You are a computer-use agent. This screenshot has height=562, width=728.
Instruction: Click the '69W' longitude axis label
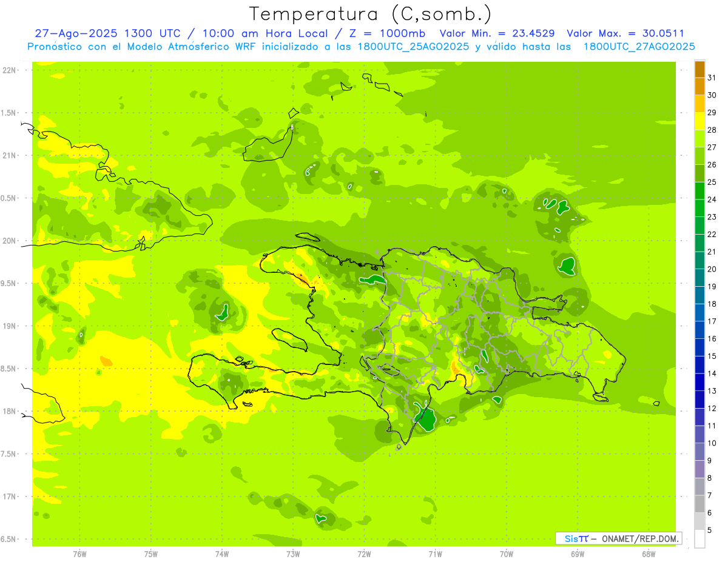(578, 554)
